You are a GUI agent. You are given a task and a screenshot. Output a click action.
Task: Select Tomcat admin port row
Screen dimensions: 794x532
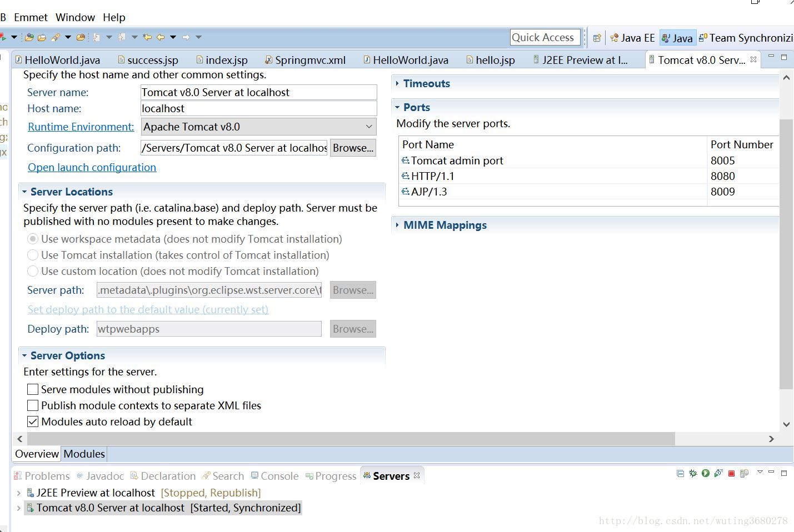588,160
